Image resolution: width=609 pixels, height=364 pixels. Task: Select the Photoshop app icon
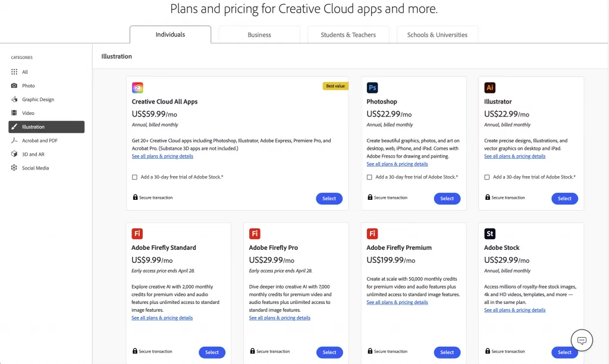tap(372, 87)
